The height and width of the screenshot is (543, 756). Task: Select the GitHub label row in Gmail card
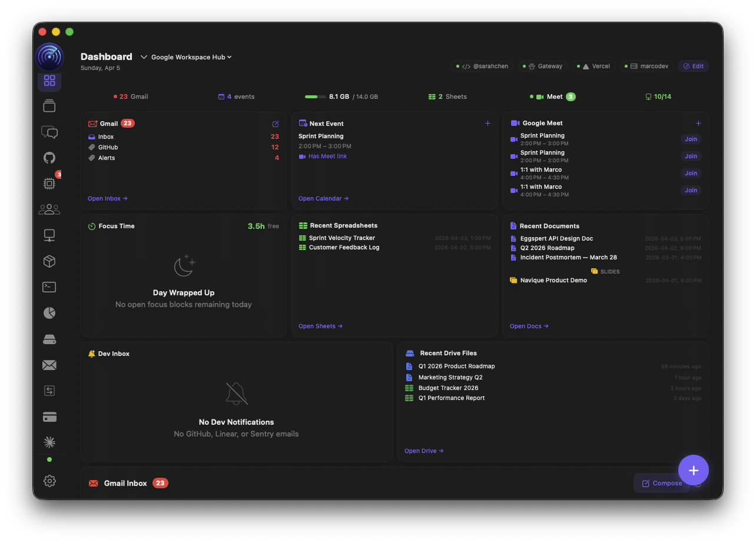click(x=184, y=148)
